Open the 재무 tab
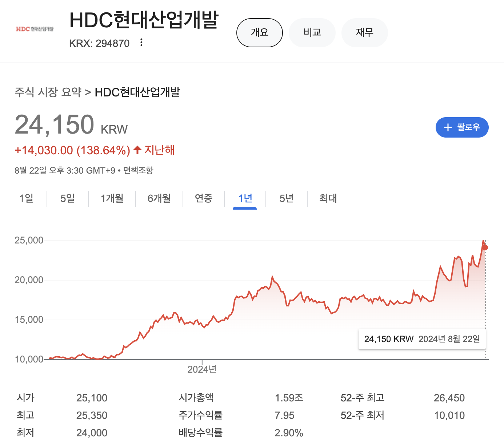Image resolution: width=504 pixels, height=444 pixels. tap(365, 33)
